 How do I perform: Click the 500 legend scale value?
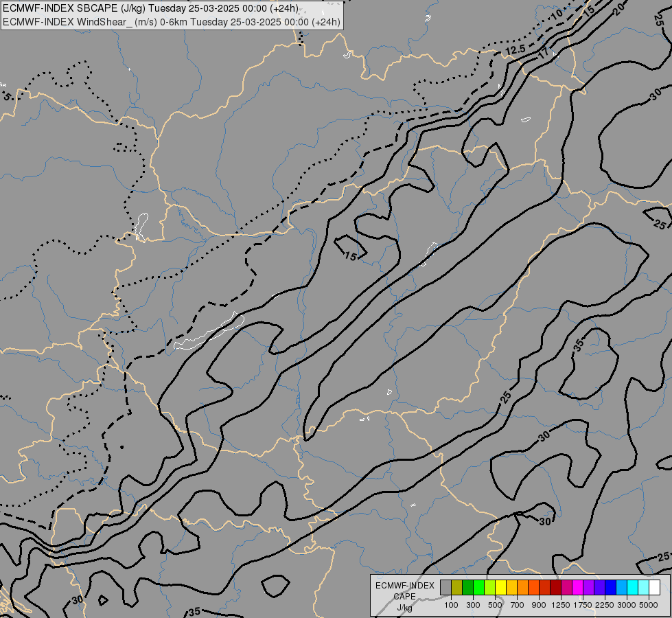click(x=495, y=605)
